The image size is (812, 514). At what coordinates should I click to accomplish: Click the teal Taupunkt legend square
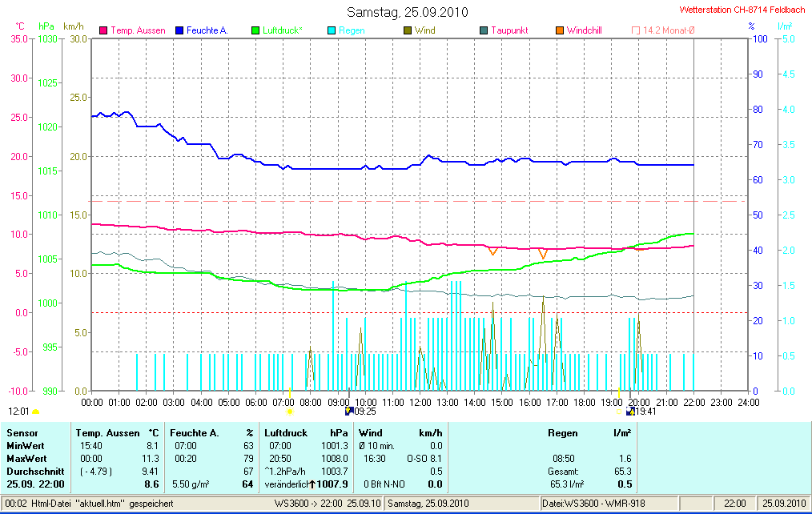(483, 30)
